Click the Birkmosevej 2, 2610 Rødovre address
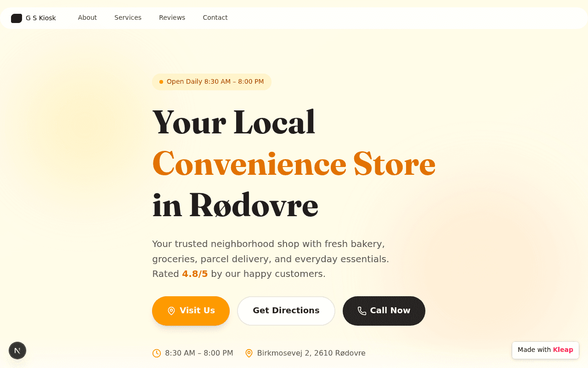This screenshot has height=368, width=588. (311, 353)
